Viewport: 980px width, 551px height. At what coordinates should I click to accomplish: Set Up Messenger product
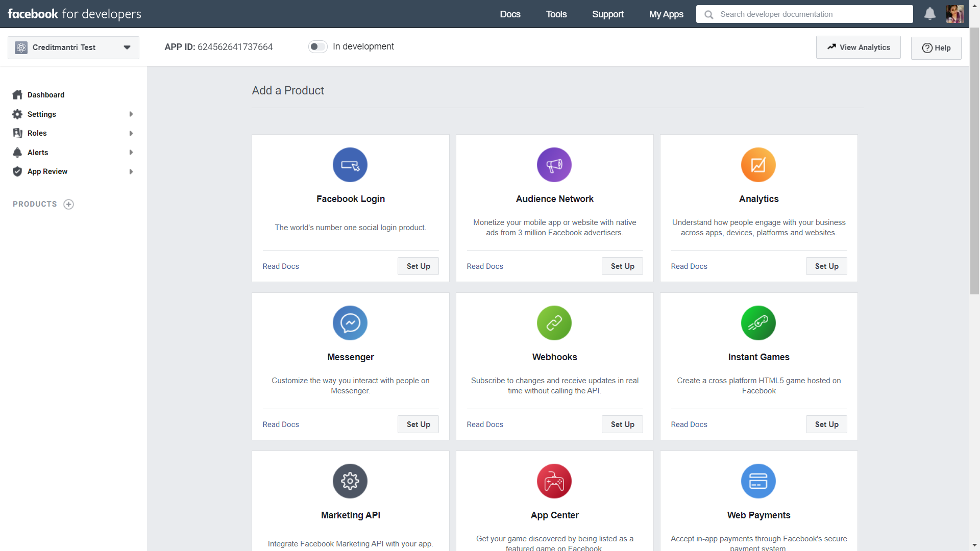(x=418, y=424)
